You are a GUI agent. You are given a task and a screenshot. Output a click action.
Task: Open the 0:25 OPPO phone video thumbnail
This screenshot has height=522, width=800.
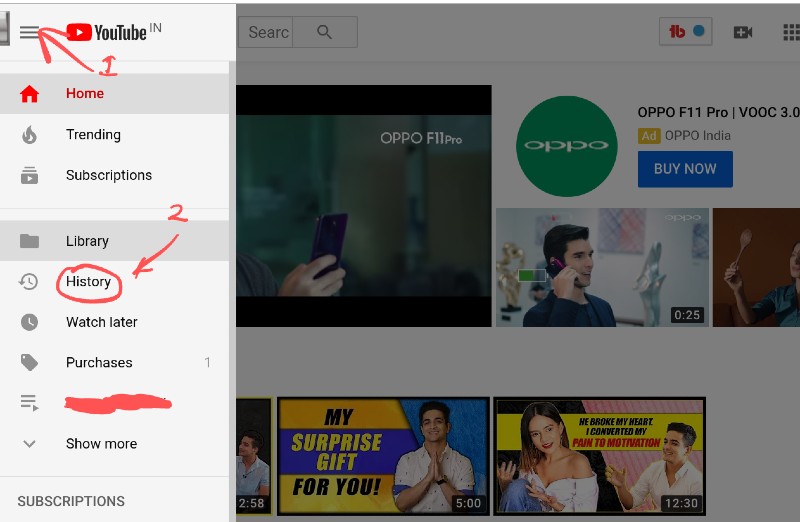tap(602, 267)
